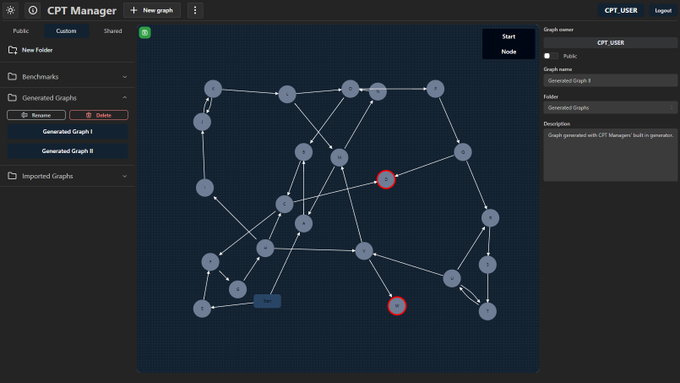This screenshot has width=680, height=383.
Task: Create a New graph
Action: click(x=152, y=10)
